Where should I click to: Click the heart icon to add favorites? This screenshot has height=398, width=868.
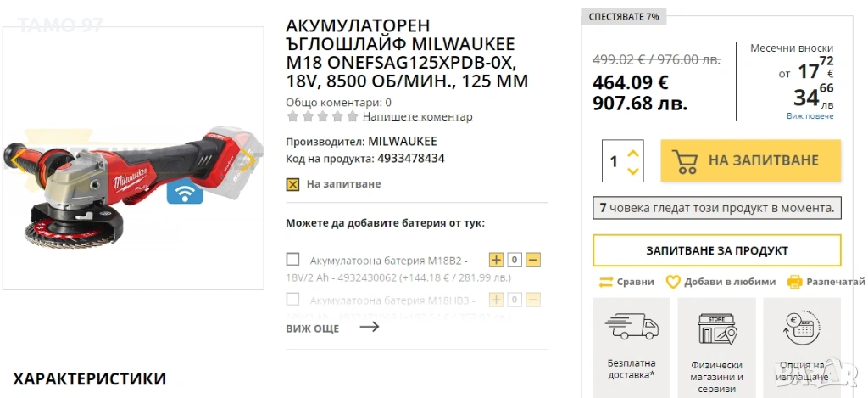click(673, 282)
